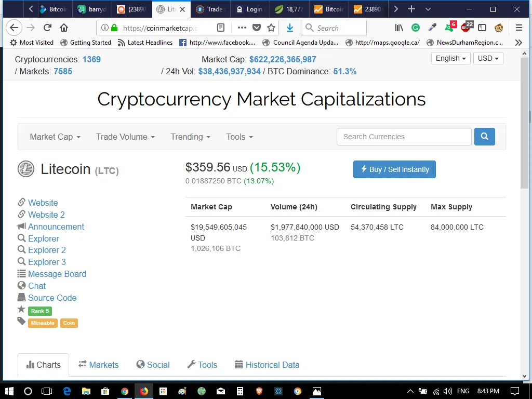This screenshot has height=399, width=532.
Task: Open the English language dropdown
Action: 450,58
